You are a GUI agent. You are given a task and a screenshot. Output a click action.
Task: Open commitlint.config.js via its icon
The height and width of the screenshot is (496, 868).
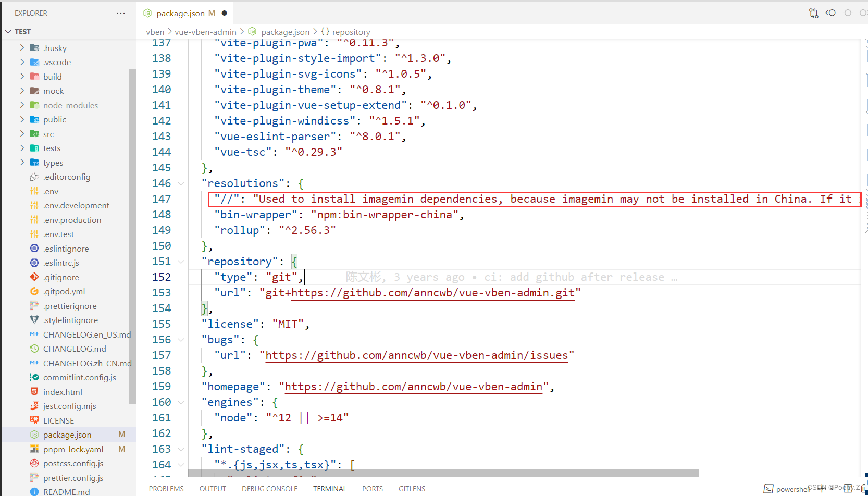click(x=34, y=377)
